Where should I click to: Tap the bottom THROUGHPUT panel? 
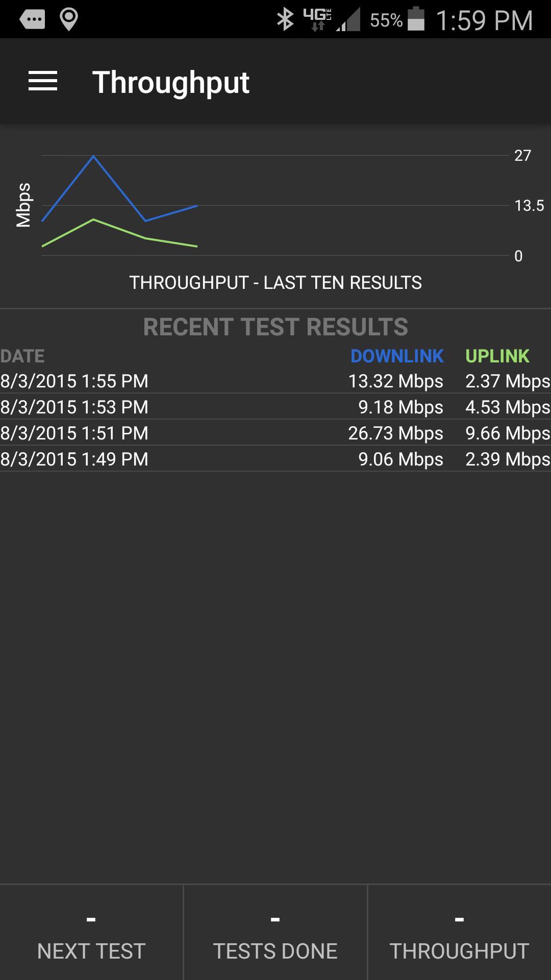[x=459, y=933]
